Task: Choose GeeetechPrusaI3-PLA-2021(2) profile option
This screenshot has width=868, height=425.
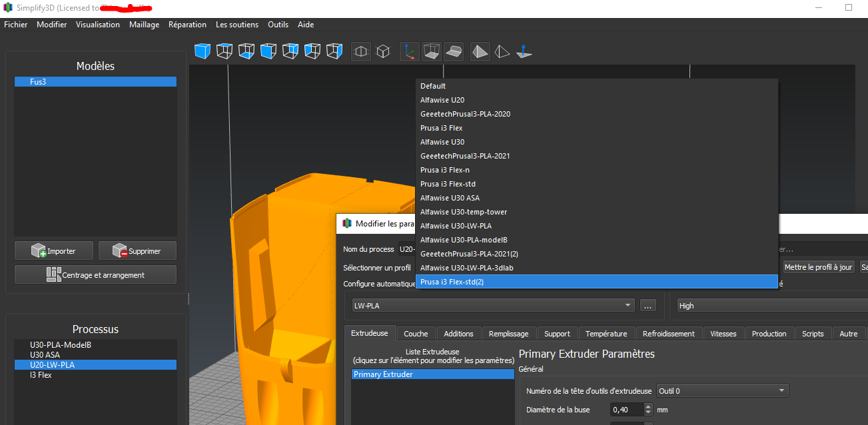Action: (x=597, y=254)
